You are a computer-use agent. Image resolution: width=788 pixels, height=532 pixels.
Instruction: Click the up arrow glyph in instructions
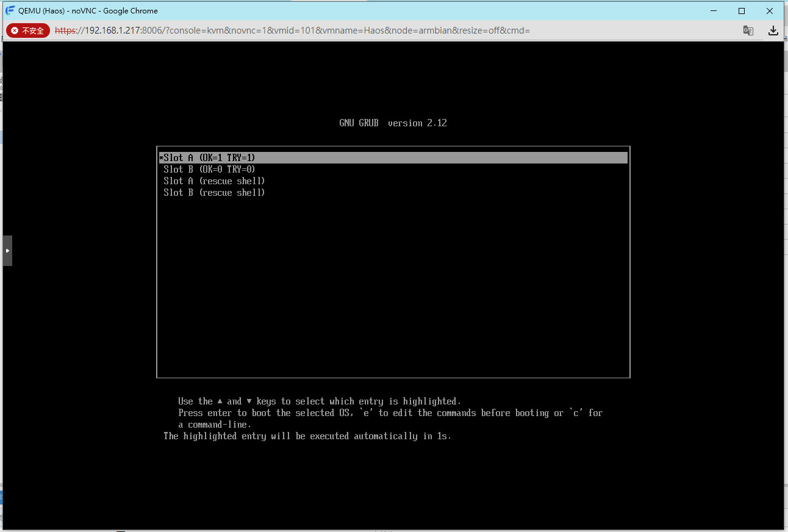click(x=220, y=401)
